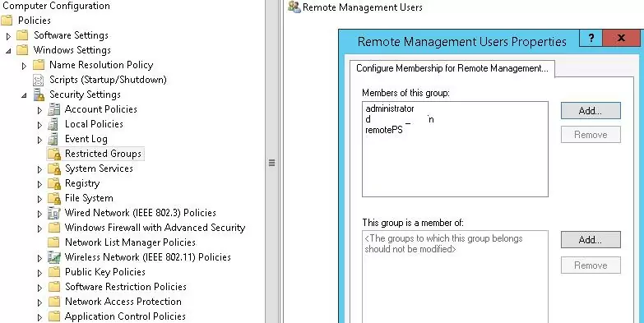Close the Remote Management Users Properties dialog
644x323 pixels.
[x=621, y=38]
